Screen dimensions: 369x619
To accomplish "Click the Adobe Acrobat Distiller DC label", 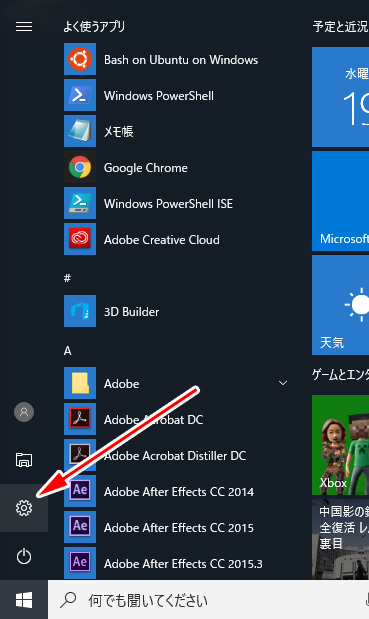I will (175, 456).
